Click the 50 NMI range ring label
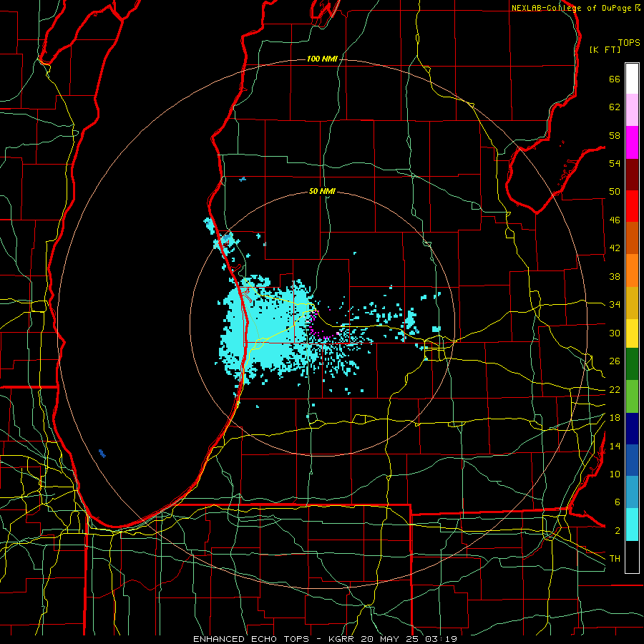The height and width of the screenshot is (644, 644). (322, 191)
